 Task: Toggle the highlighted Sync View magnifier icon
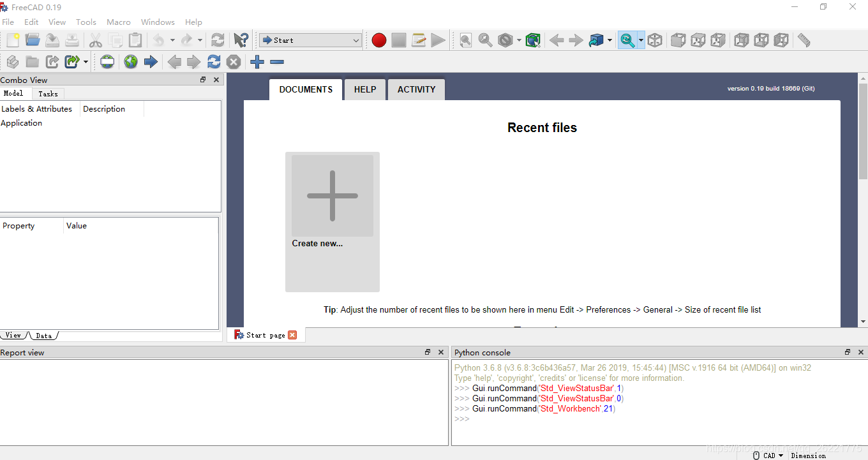tap(627, 40)
